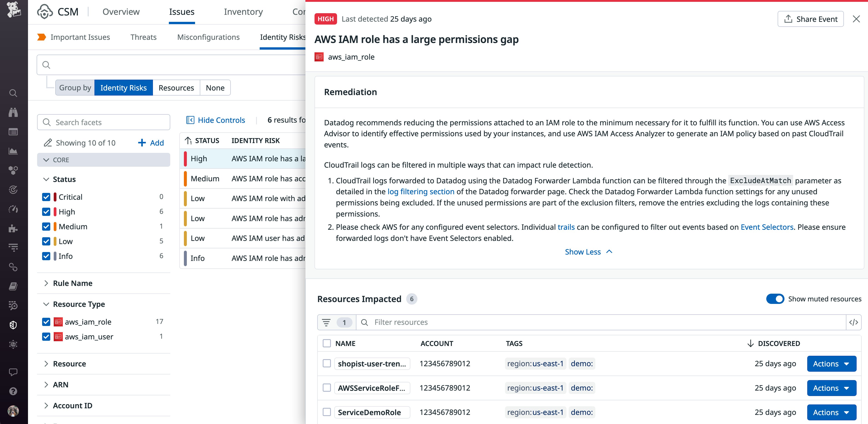Open the Watchdog binoculars icon in sidebar
The height and width of the screenshot is (424, 868).
coord(13,113)
